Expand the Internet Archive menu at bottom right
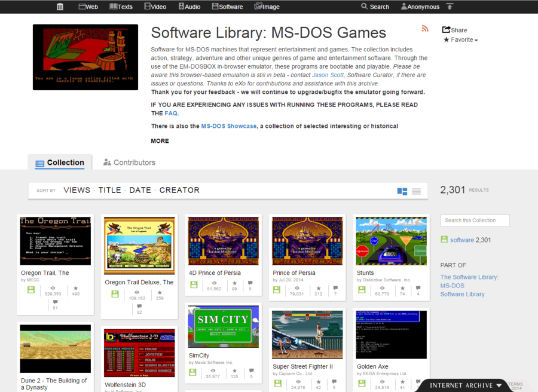The width and height of the screenshot is (538, 392). pyautogui.click(x=500, y=385)
